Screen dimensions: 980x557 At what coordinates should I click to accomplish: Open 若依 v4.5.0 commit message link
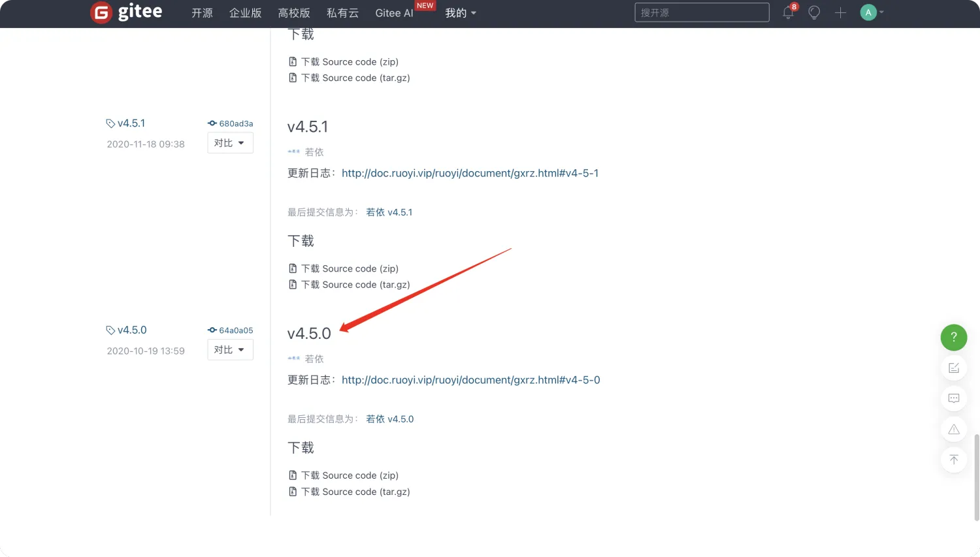[390, 419]
